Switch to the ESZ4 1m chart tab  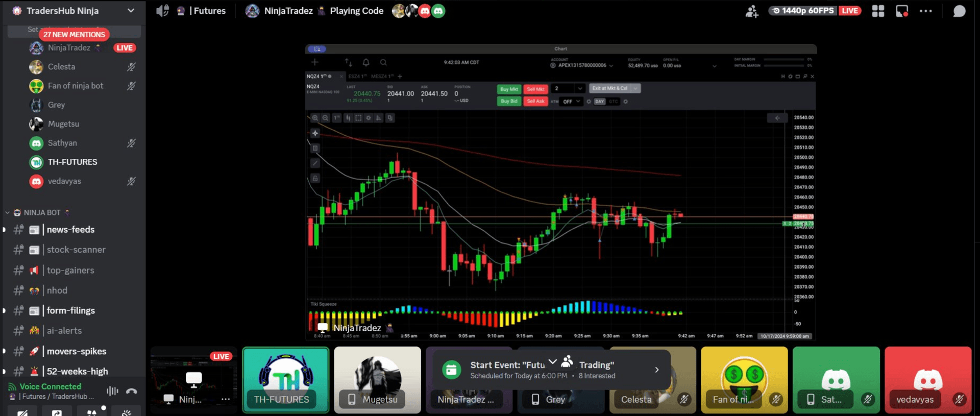tap(357, 76)
